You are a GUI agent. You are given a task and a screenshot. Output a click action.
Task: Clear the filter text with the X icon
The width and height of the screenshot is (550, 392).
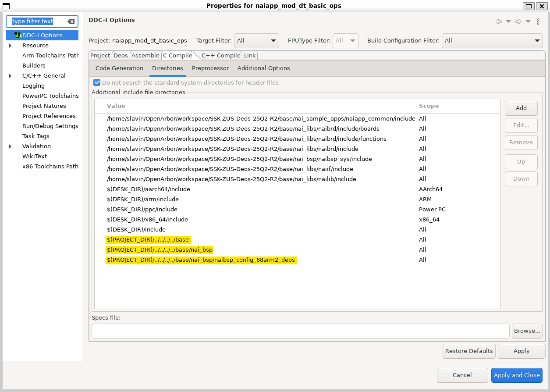[71, 21]
